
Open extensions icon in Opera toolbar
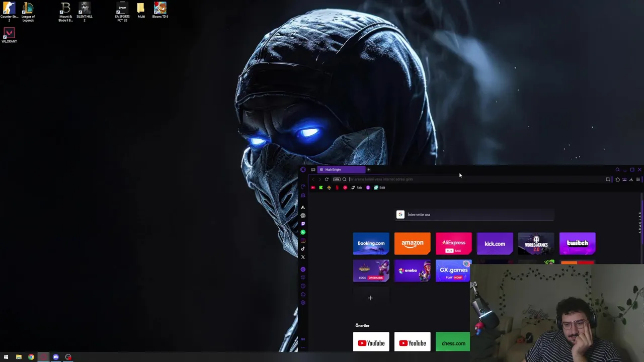617,179
